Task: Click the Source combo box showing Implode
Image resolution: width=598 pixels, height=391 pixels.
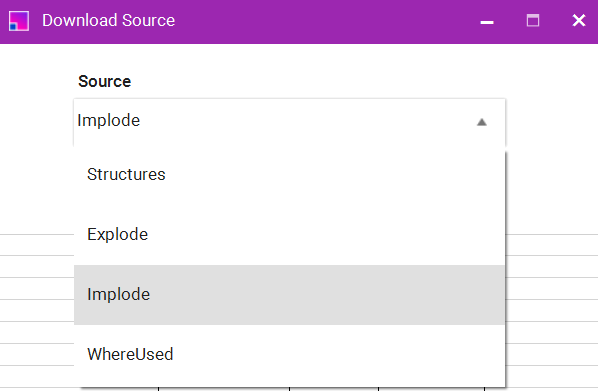Action: coord(289,122)
